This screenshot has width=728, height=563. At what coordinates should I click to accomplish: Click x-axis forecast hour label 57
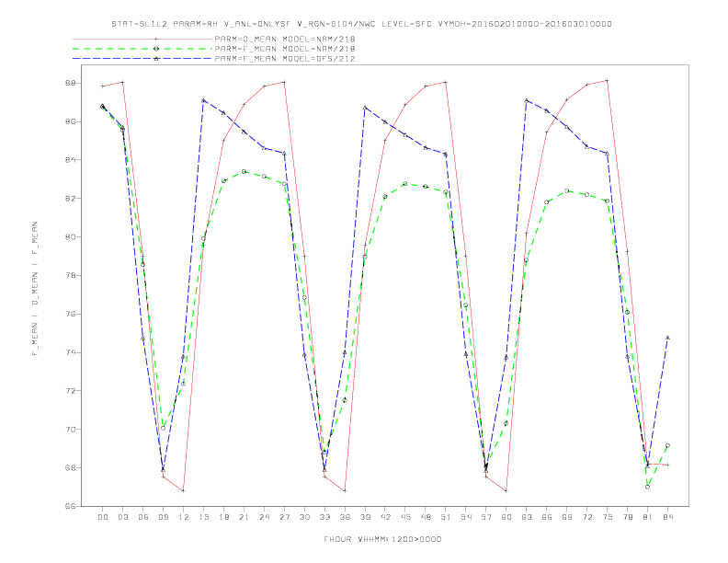point(486,517)
